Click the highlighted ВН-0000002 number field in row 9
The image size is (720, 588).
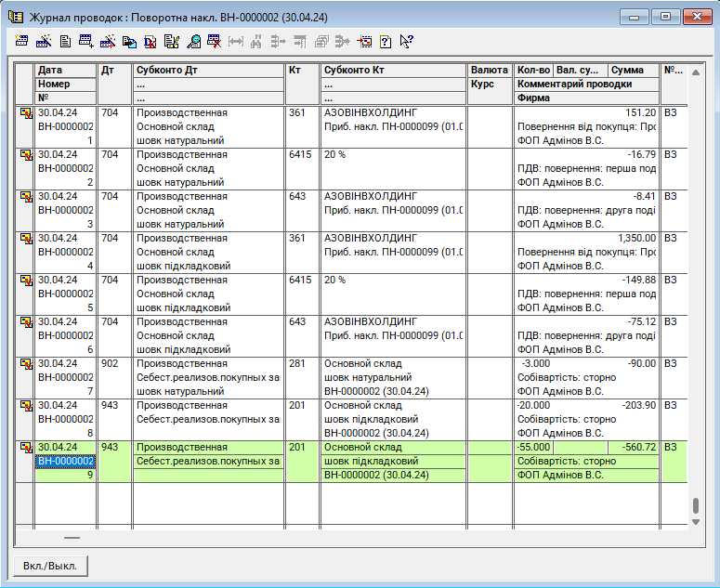point(65,462)
